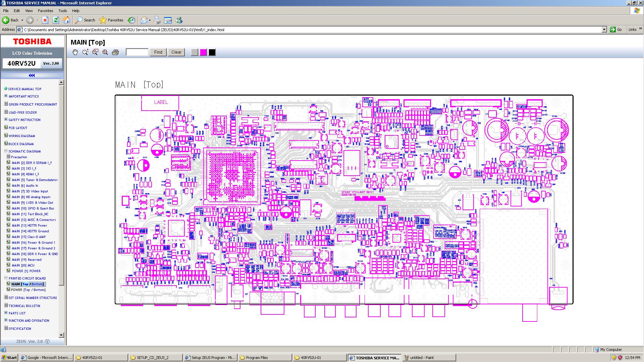
Task: Open the Favorites menu
Action: click(x=45, y=11)
